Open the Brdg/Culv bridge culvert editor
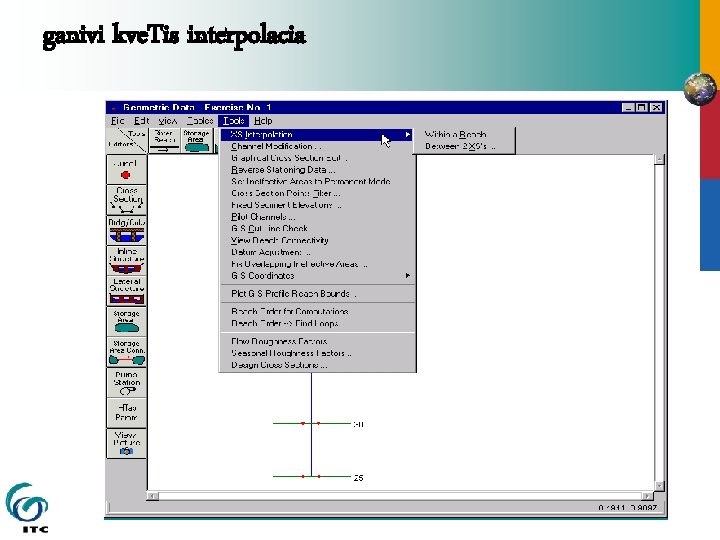The image size is (720, 540). 126,230
